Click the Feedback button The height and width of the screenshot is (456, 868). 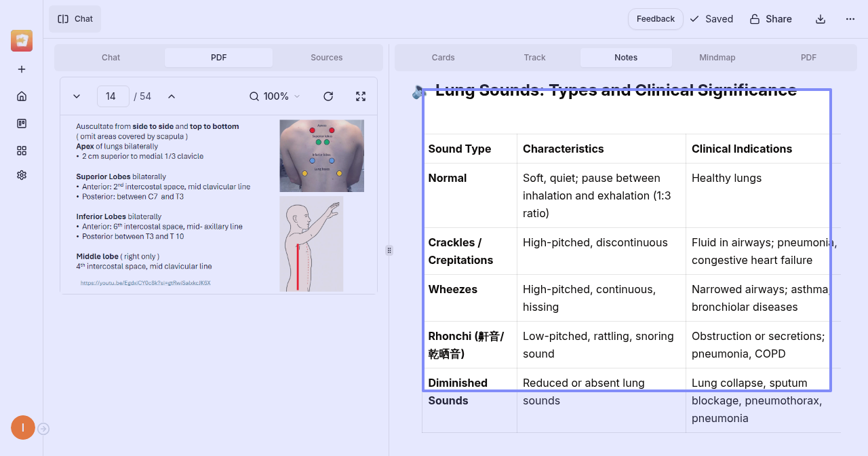coord(655,19)
